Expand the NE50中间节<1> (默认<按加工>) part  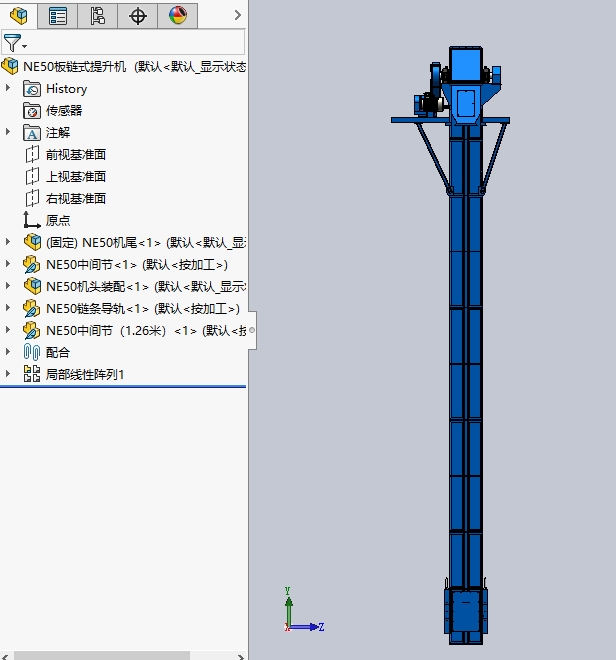coord(8,263)
